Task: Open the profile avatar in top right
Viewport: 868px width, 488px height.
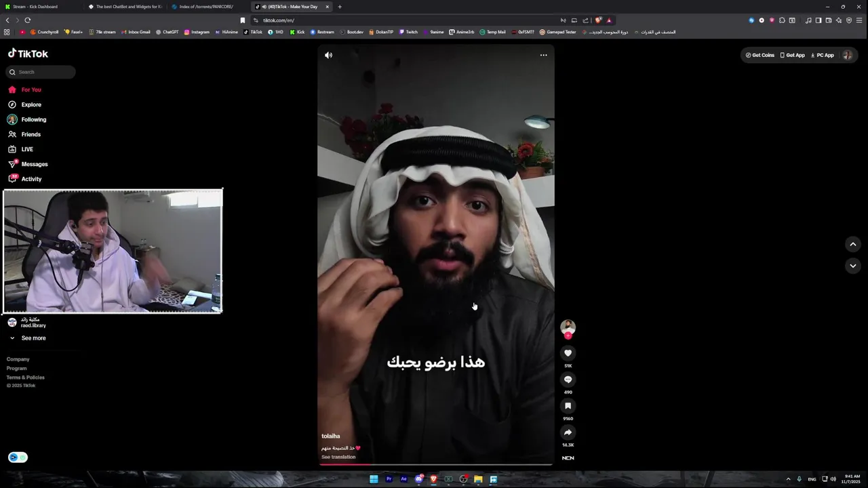Action: [847, 55]
